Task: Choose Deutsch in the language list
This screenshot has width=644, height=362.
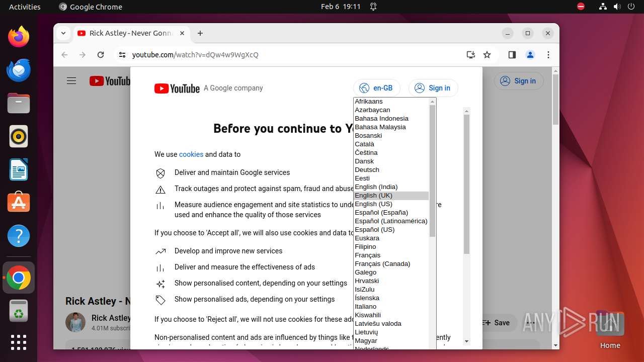Action: coord(391,170)
